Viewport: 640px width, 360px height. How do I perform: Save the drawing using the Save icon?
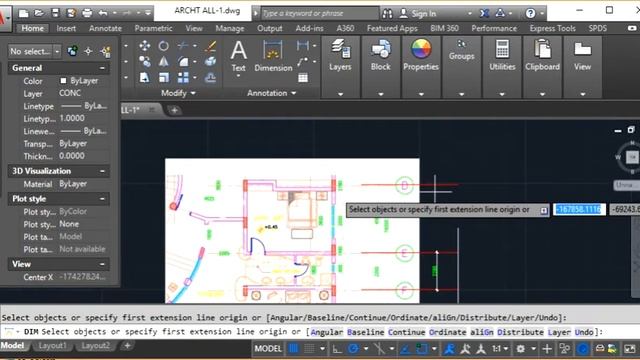(x=56, y=13)
